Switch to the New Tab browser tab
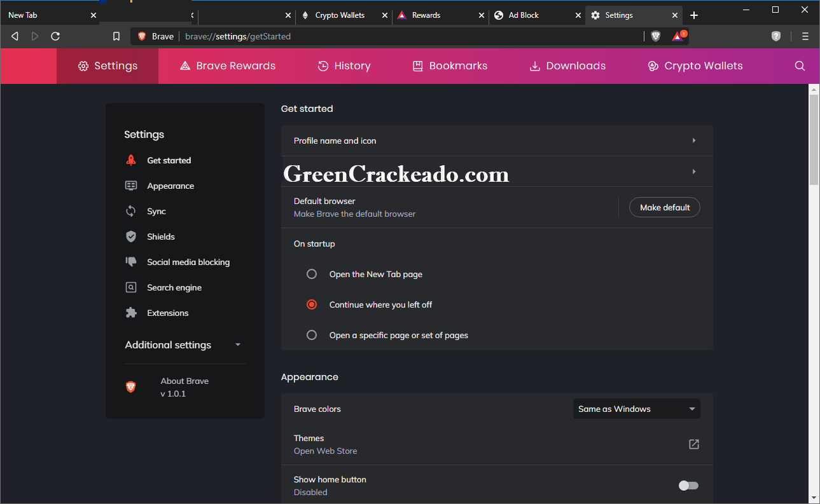 tap(48, 15)
